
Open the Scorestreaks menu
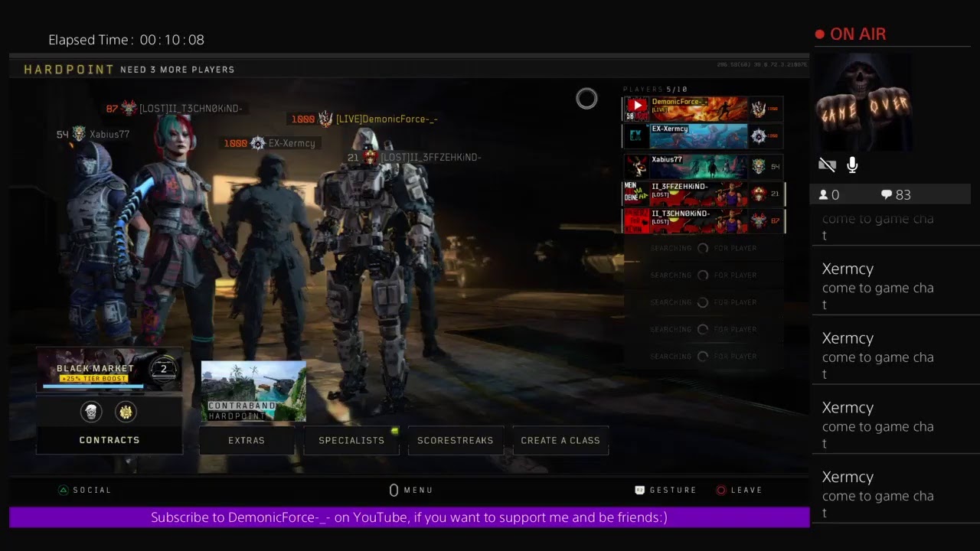(456, 440)
